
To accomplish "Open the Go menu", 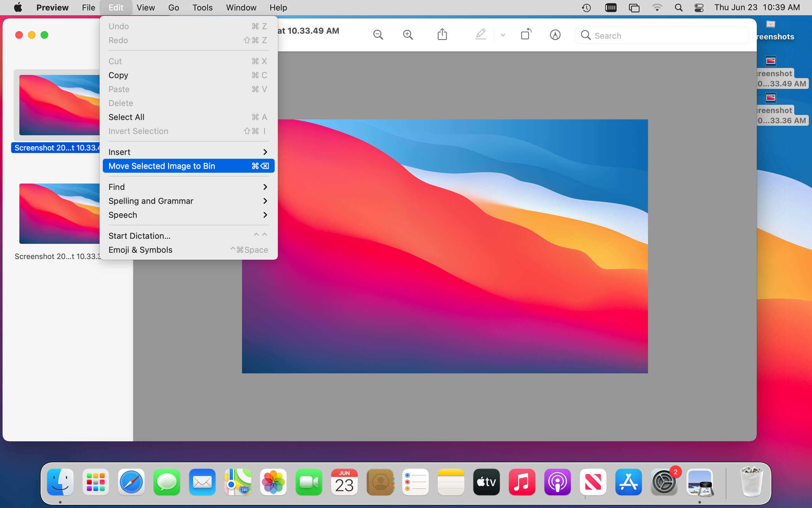I will pos(174,7).
